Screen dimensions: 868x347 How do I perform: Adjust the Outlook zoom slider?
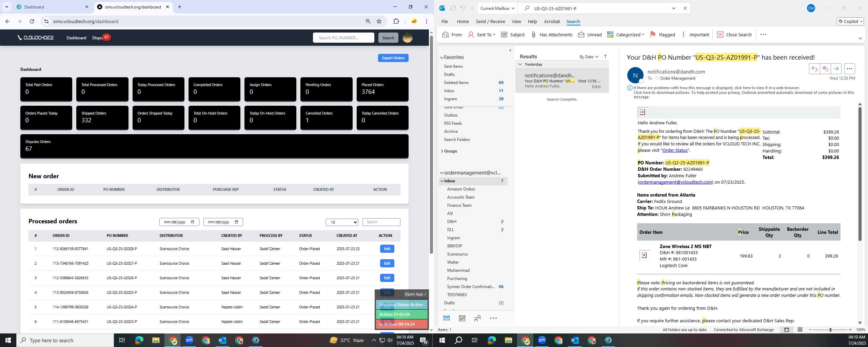point(830,330)
